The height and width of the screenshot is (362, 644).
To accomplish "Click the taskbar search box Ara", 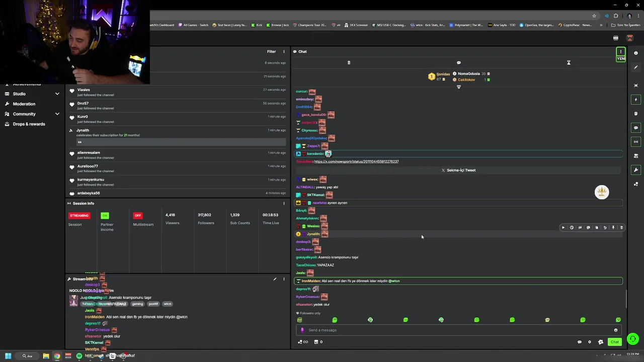I will pos(27,356).
